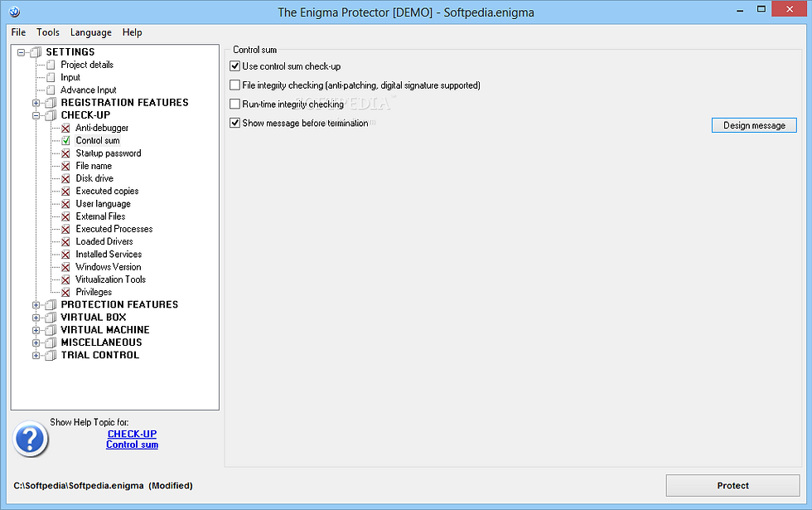Open the Tools menu
This screenshot has width=812, height=510.
(x=48, y=32)
